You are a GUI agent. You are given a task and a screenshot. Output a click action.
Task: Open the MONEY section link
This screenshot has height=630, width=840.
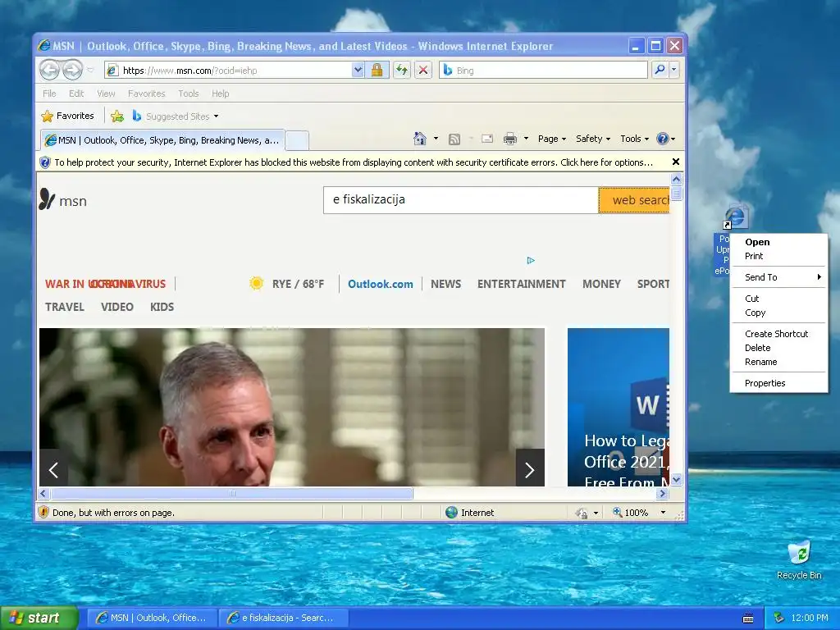tap(601, 284)
